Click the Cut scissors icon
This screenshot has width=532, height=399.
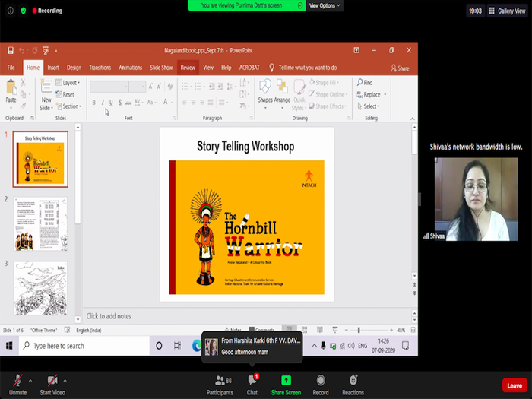[x=23, y=82]
